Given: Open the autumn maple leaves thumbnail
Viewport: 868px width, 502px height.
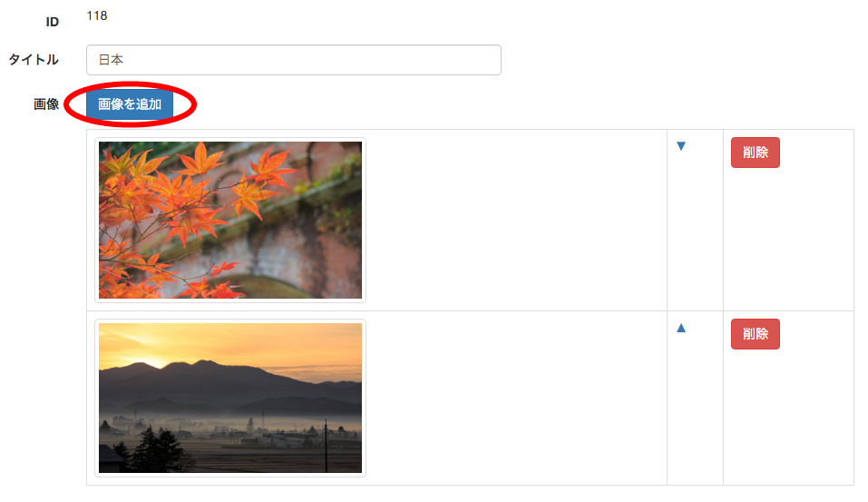Looking at the screenshot, I should coord(230,220).
